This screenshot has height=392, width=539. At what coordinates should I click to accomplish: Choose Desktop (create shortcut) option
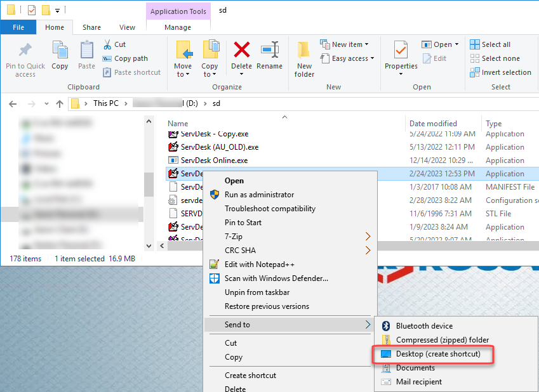(x=437, y=354)
